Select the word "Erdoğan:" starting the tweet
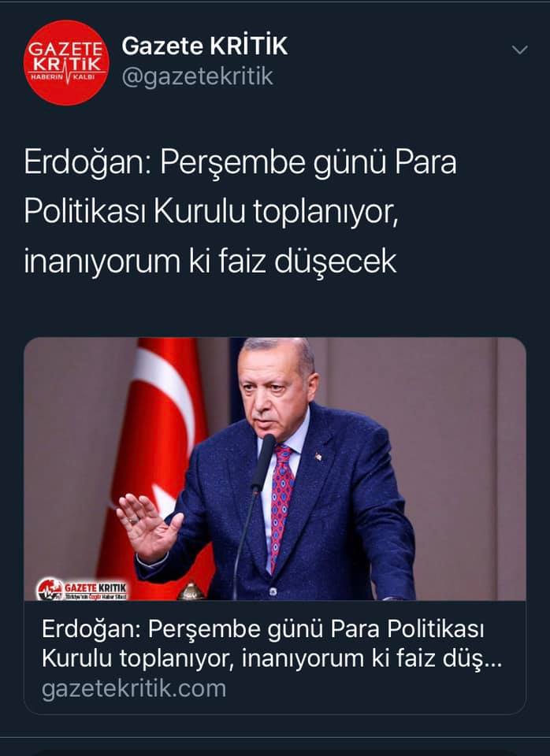Viewport: 550px width, 756px height. [x=84, y=162]
